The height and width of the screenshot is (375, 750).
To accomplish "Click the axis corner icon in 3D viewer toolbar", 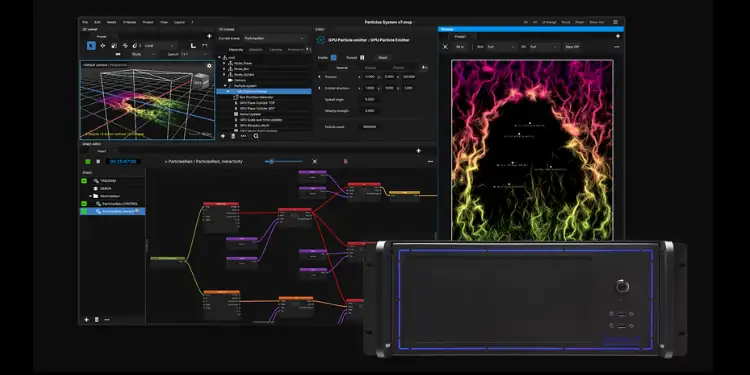I will (x=193, y=45).
